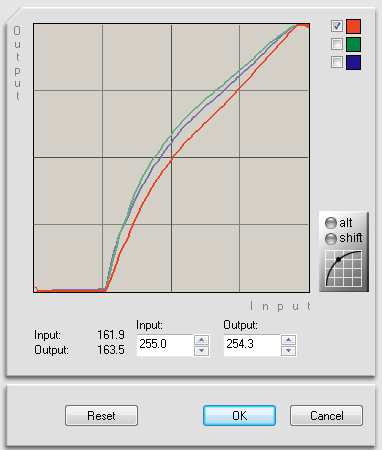This screenshot has height=450, width=382.
Task: Click the Output readout value 163.5
Action: click(x=111, y=350)
